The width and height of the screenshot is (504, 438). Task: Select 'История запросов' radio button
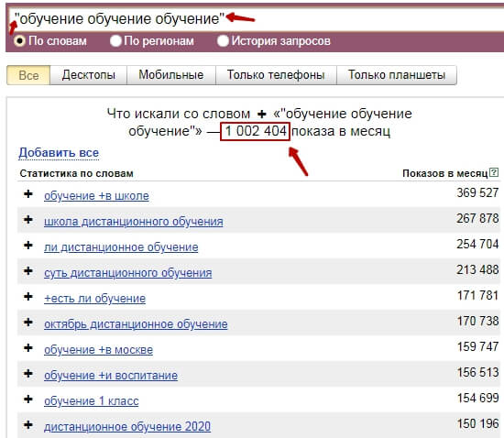click(223, 41)
